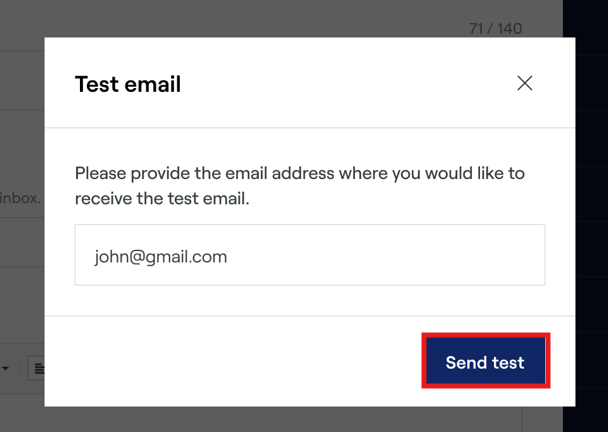Close the Test email dialog
Image resolution: width=608 pixels, height=432 pixels.
pos(524,84)
